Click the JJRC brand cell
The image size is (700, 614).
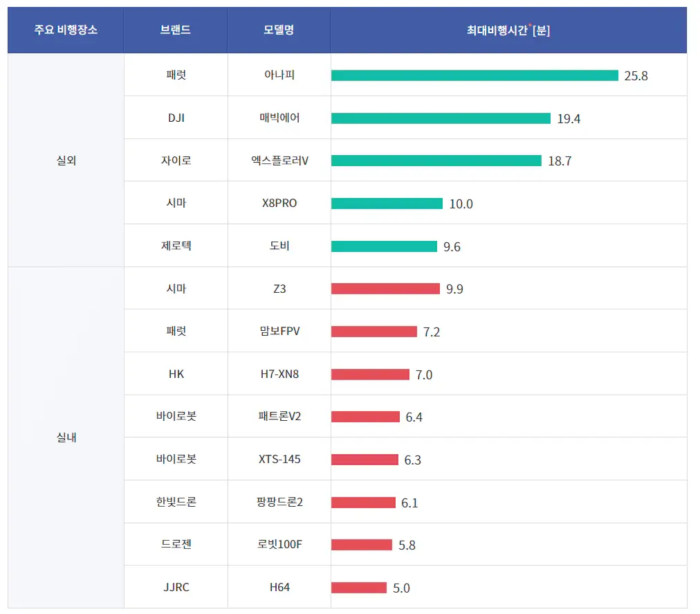[x=175, y=587]
